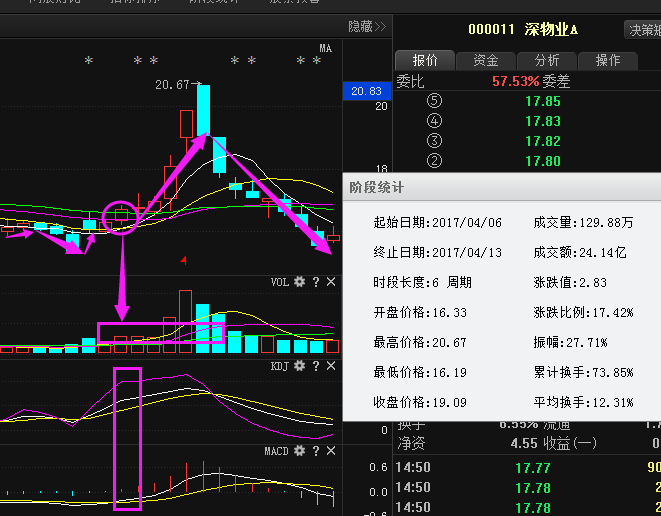Open KDJ indicator help question mark
The image size is (661, 516).
(316, 366)
